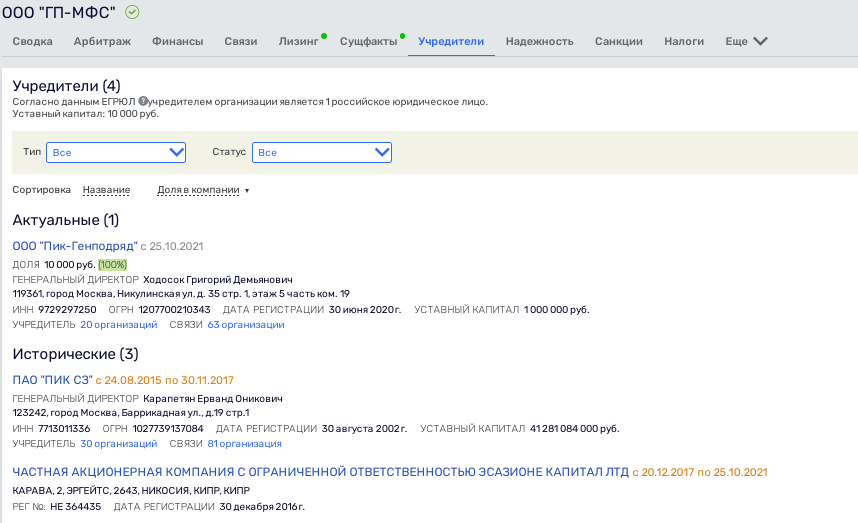The image size is (858, 523).
Task: Switch to the Арбитраж tab
Action: click(102, 41)
